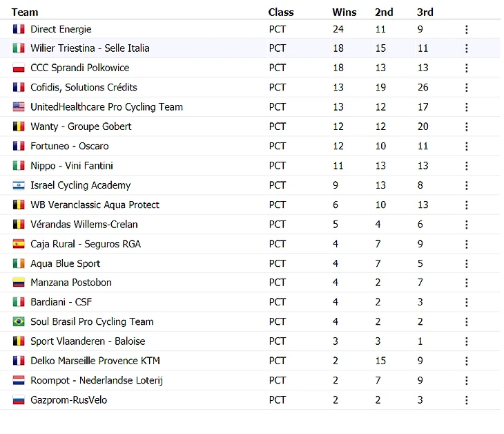Sort by the Team column header
Screen dimensions: 504x434
(25, 12)
